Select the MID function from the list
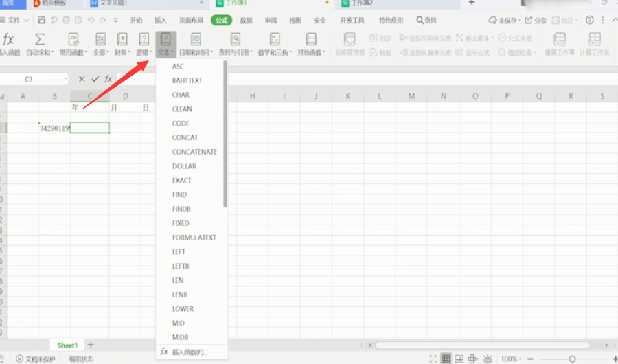The width and height of the screenshot is (618, 364). (178, 323)
